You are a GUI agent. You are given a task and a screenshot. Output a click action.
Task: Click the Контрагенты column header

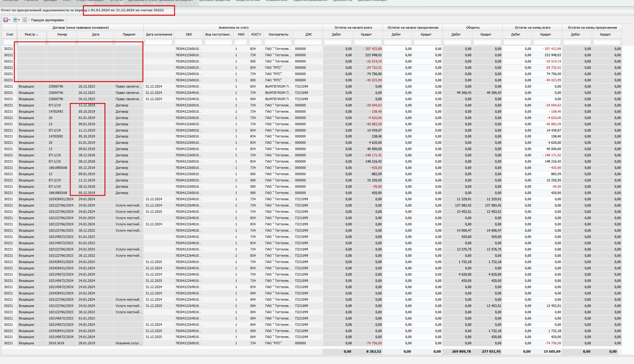[x=279, y=34]
